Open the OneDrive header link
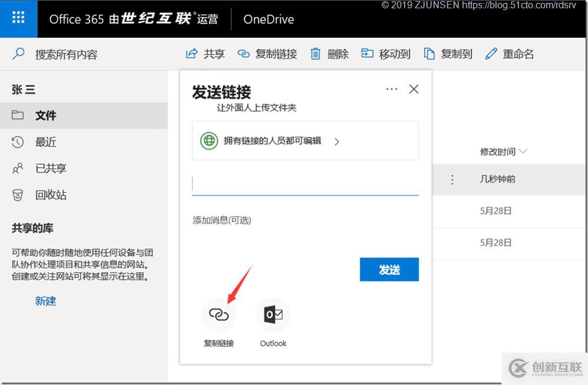This screenshot has height=385, width=588. 269,19
